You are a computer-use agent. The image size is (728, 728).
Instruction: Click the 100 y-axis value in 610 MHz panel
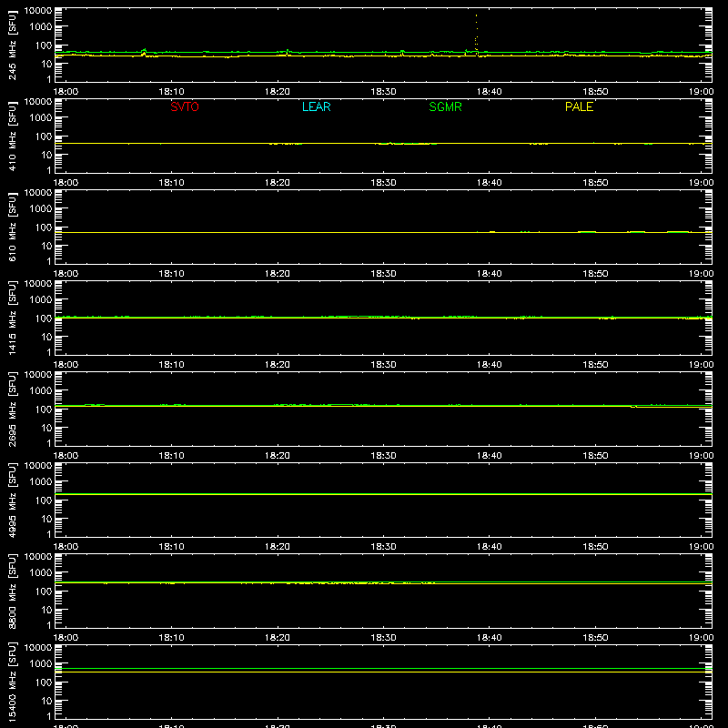point(44,227)
